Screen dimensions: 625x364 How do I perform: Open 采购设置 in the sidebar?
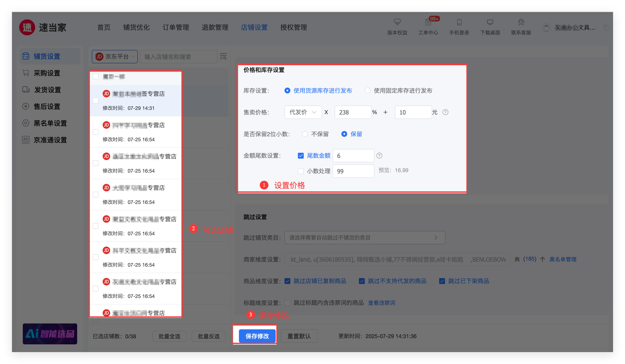click(47, 73)
